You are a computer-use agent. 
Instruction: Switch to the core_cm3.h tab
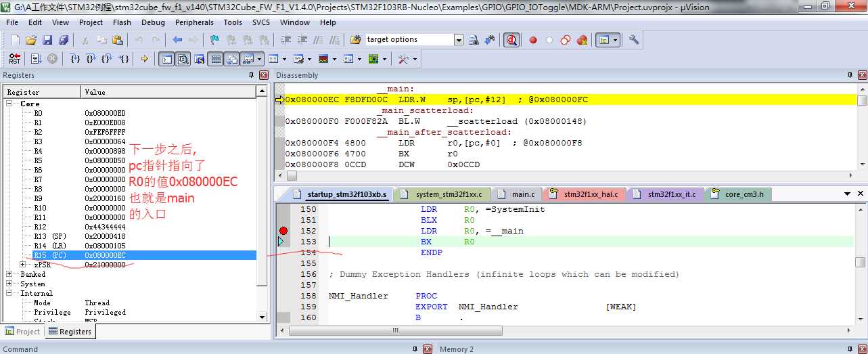737,194
